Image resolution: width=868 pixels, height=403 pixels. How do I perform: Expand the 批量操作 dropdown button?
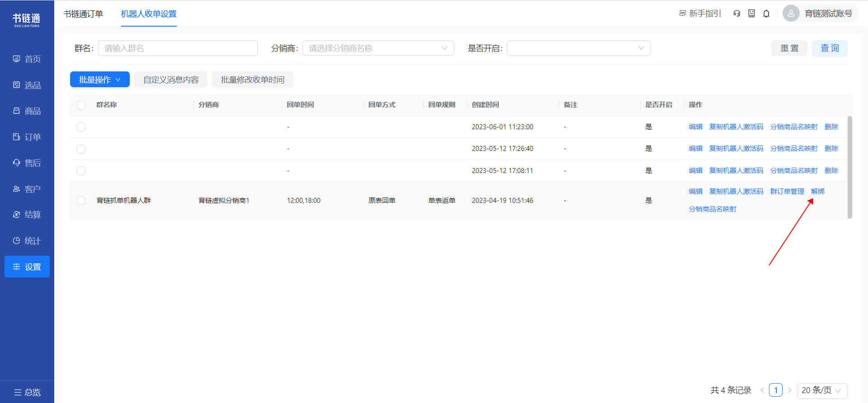pos(100,80)
